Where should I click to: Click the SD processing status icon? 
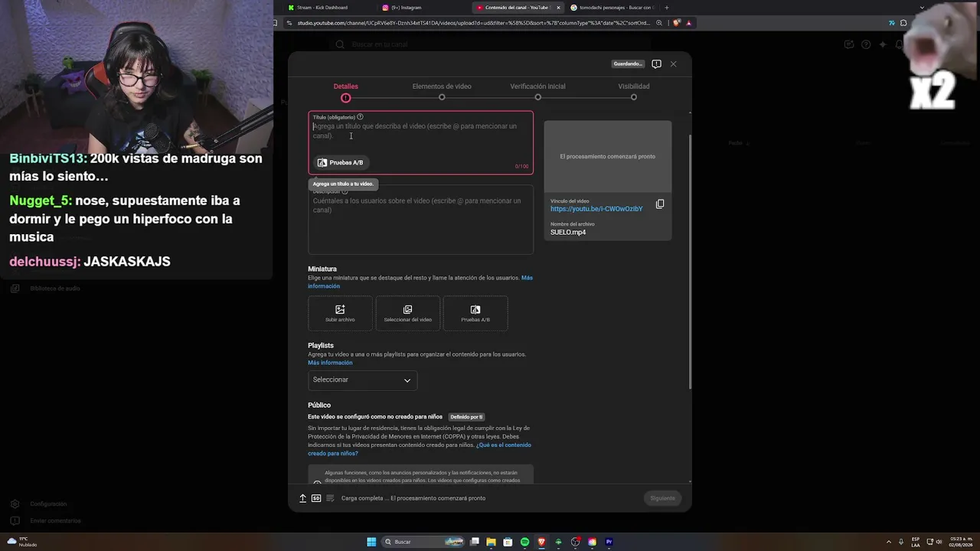[316, 498]
